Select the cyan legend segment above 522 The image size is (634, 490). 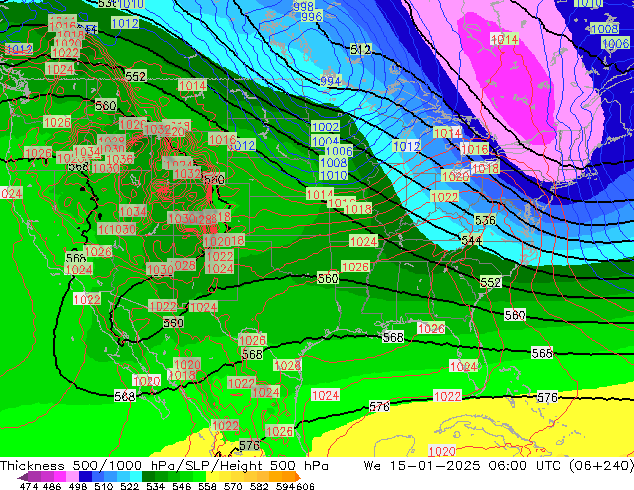[136, 477]
